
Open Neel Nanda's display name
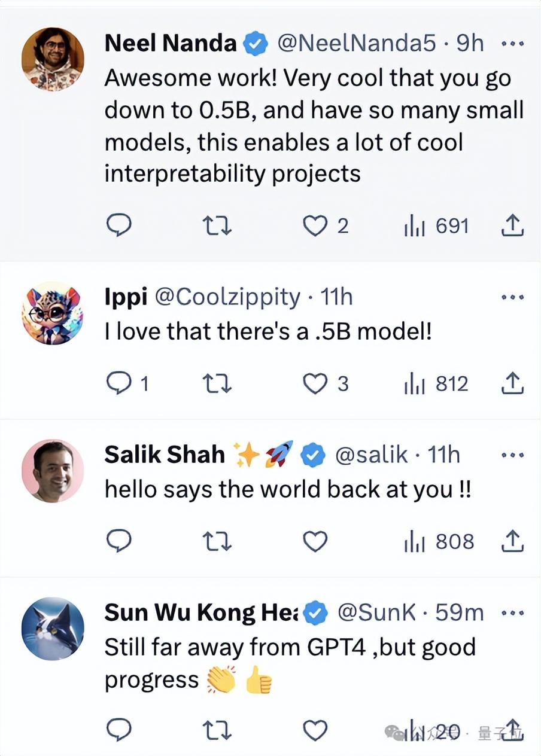171,44
